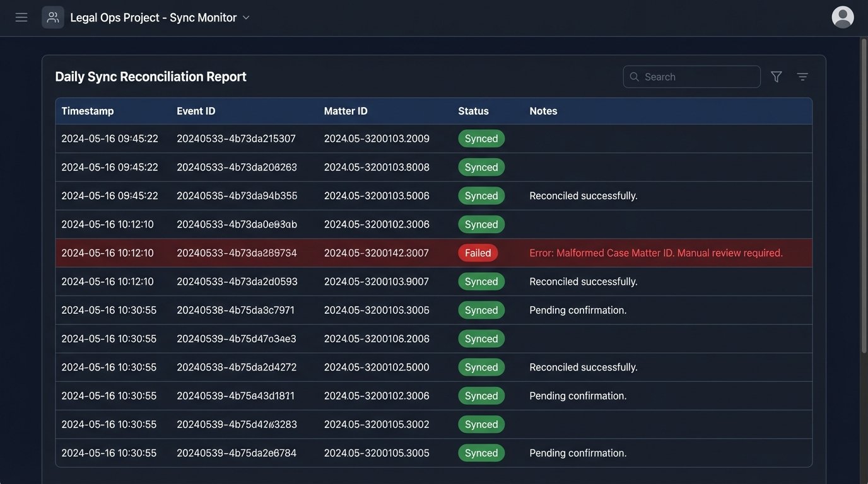
Task: Click the Synced badge on the first row
Action: [481, 138]
